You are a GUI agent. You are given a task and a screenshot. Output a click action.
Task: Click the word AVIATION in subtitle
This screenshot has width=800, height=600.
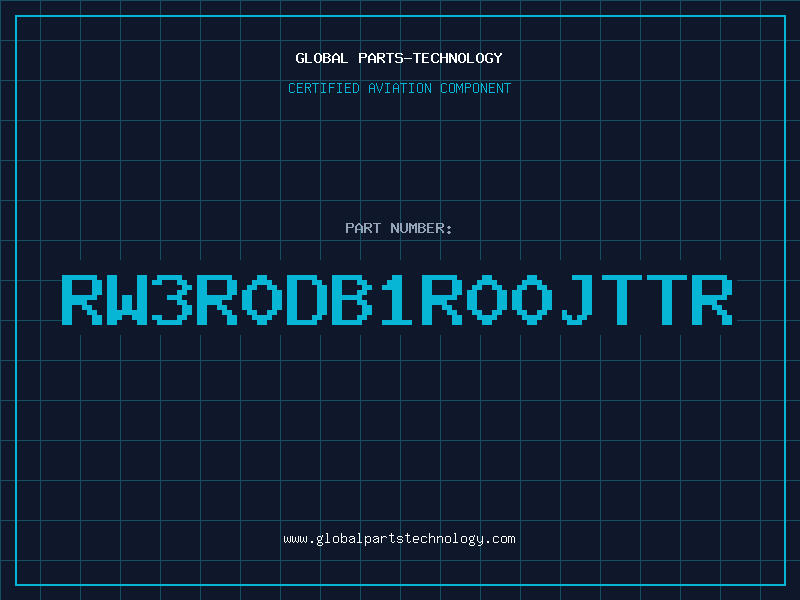click(x=400, y=88)
